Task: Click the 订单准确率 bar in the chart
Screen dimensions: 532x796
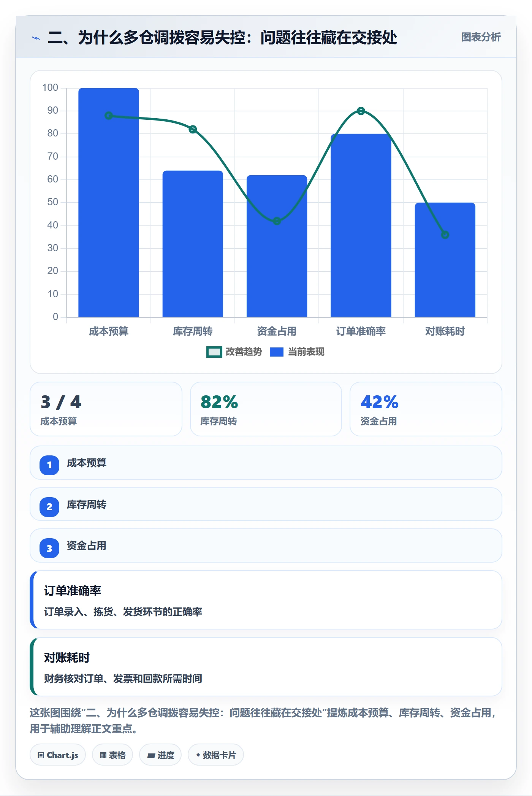Action: (x=361, y=225)
